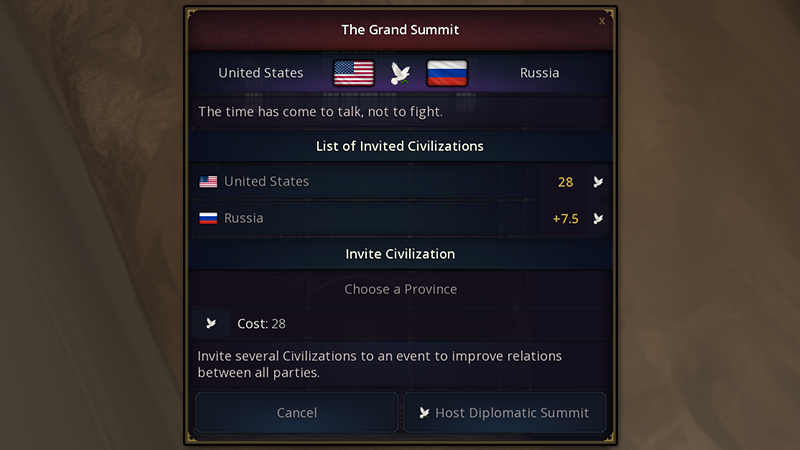Click the dove icon beside Cost

click(x=211, y=324)
